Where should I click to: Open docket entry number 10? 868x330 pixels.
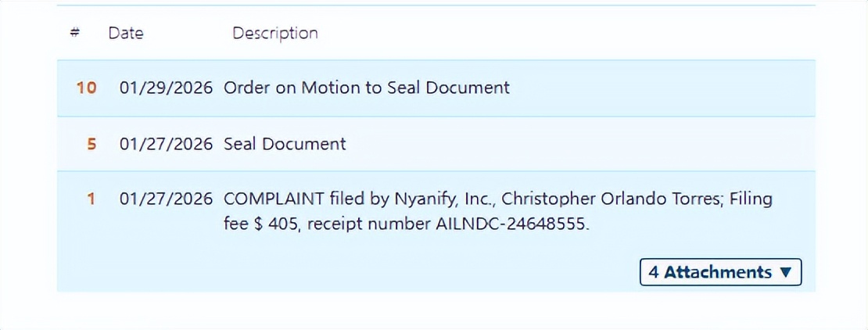coord(86,88)
